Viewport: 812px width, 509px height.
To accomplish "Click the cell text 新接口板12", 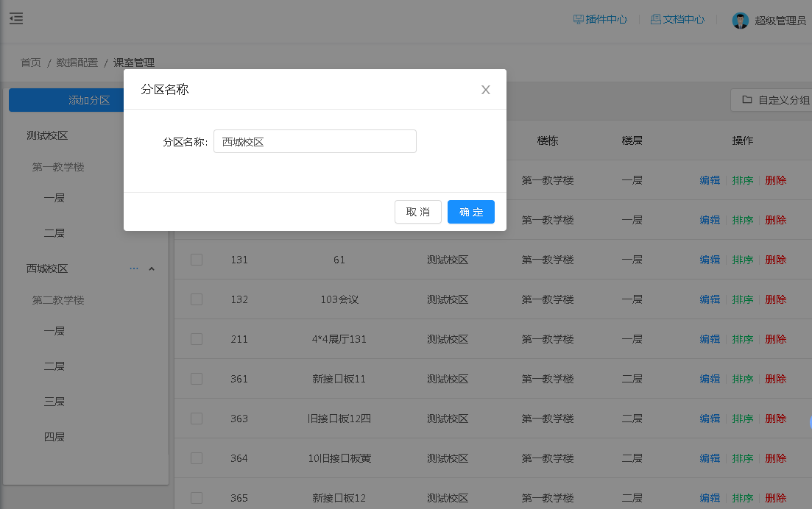I will [x=339, y=498].
